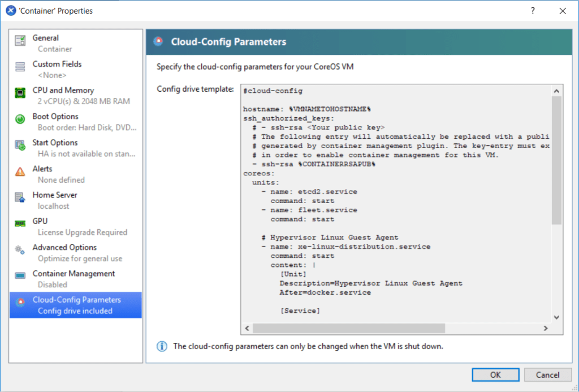Click the Container Management icon

coord(20,276)
